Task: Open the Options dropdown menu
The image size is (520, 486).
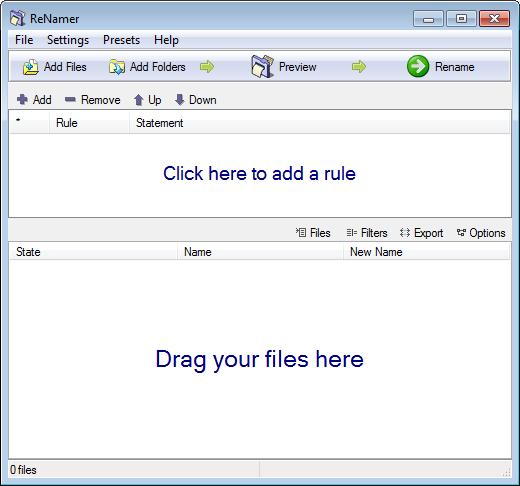Action: (481, 233)
